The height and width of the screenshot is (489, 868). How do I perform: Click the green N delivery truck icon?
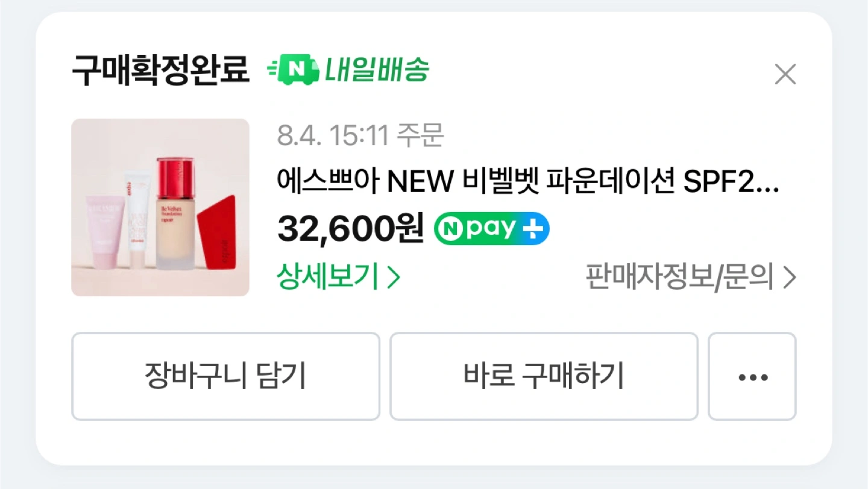coord(293,70)
